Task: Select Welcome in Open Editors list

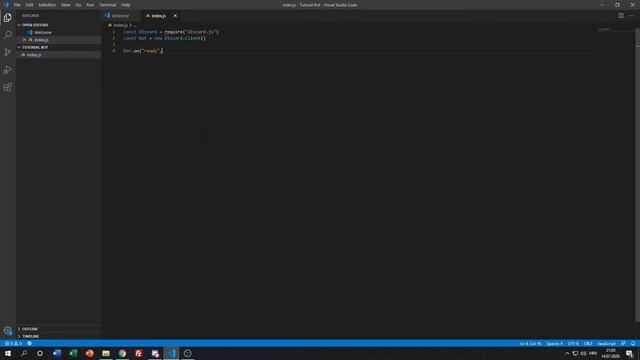Action: tap(43, 33)
